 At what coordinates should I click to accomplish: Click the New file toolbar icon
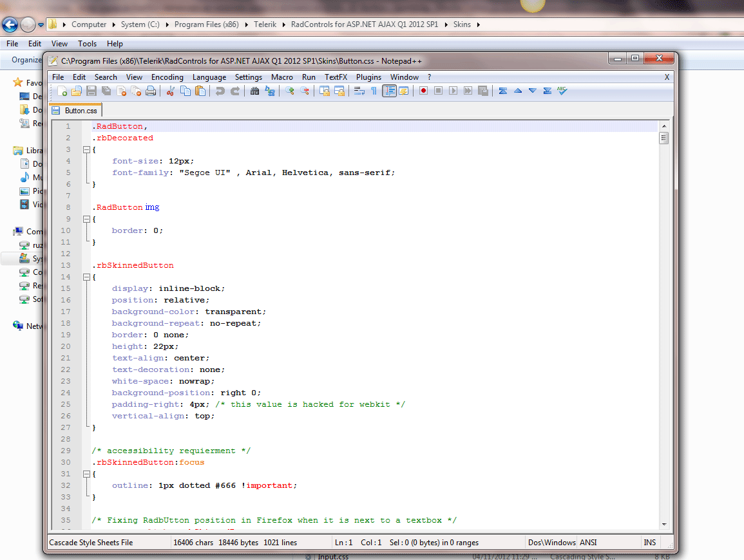62,91
